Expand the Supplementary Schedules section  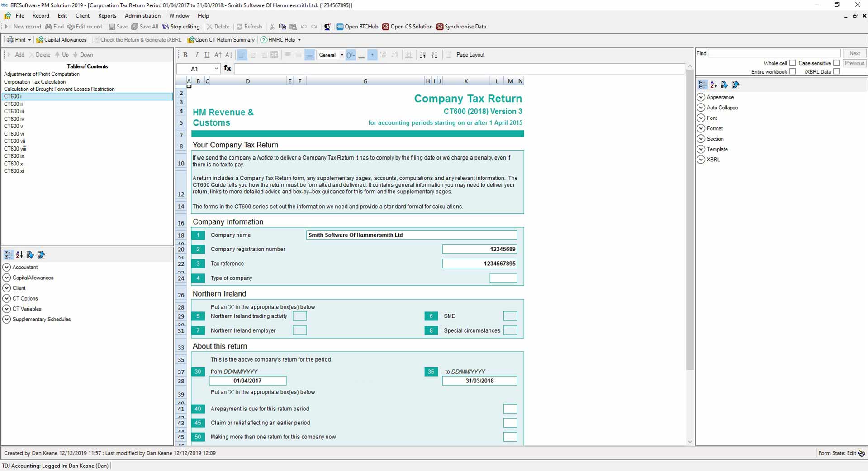6,319
